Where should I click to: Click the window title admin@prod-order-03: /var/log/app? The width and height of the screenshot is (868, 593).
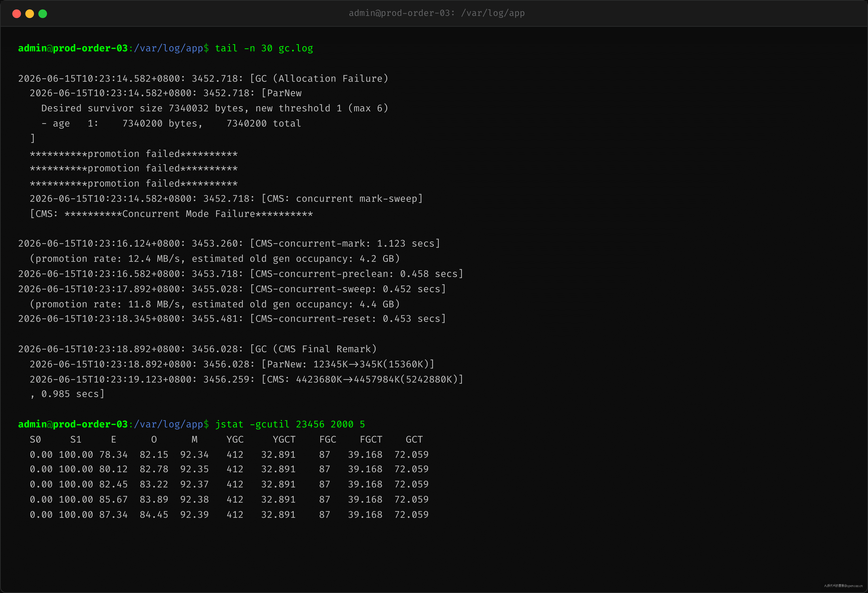(437, 13)
